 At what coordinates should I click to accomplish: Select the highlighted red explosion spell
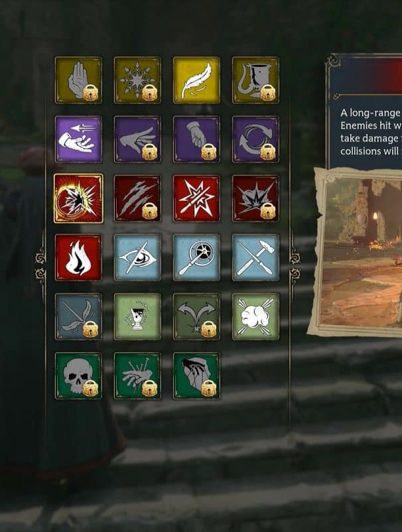click(x=78, y=198)
